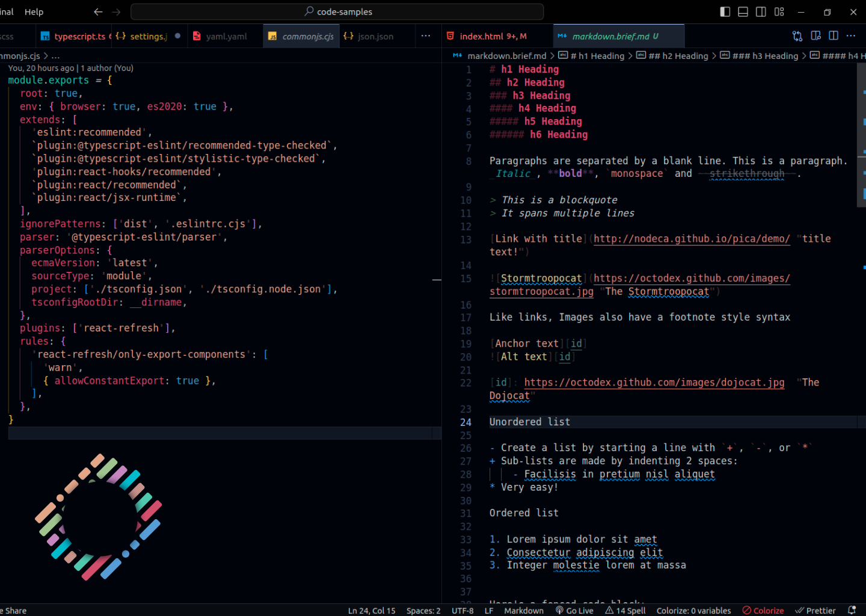The height and width of the screenshot is (616, 866).
Task: Switch to the typescript.ts tab
Action: [x=74, y=36]
